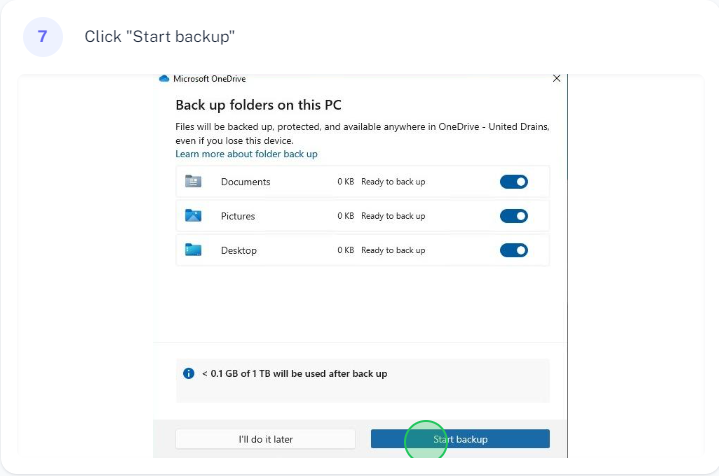Screen dimensions: 719x476
Task: Click the storage usage message text
Action: tap(294, 374)
